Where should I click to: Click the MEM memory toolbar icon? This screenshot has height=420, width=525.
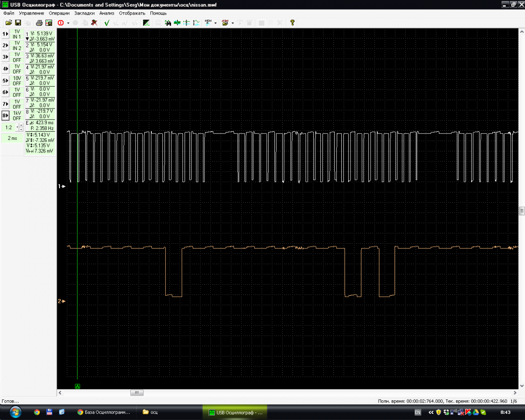[x=208, y=22]
